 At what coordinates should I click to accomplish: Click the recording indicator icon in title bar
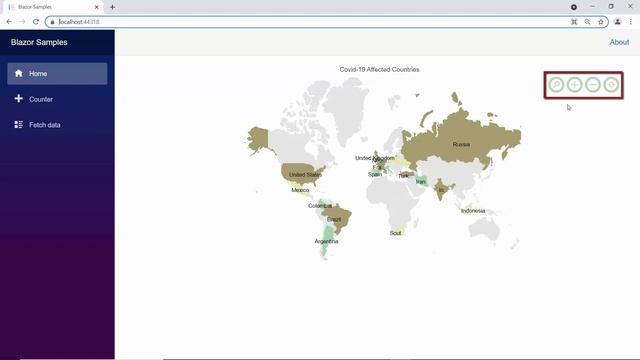pyautogui.click(x=574, y=7)
